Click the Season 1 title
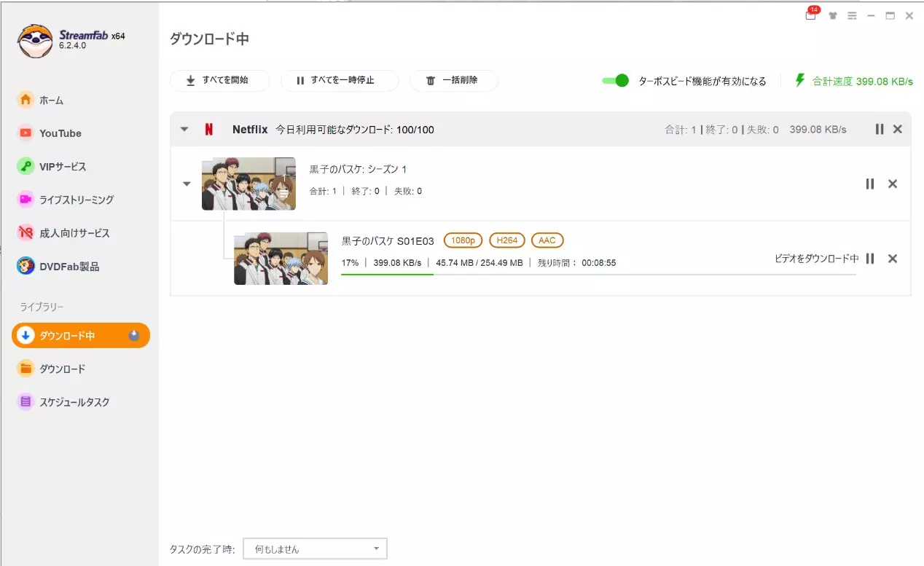The height and width of the screenshot is (566, 924). tap(358, 170)
